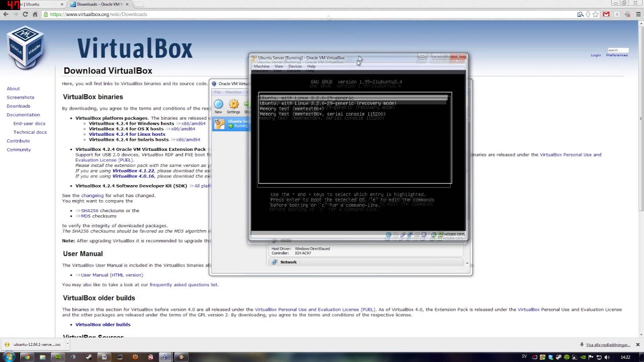Click 'Windows DirectSound' host driver value

[x=312, y=249]
